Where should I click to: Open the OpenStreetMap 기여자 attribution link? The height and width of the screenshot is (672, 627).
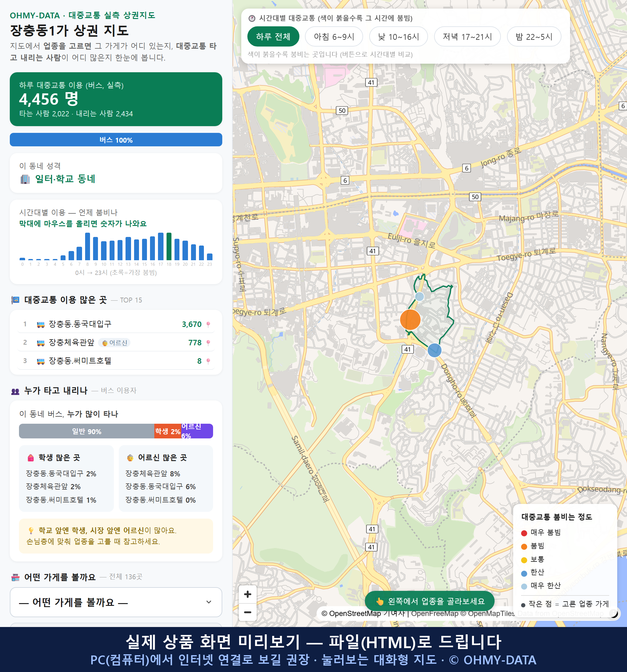point(363,614)
